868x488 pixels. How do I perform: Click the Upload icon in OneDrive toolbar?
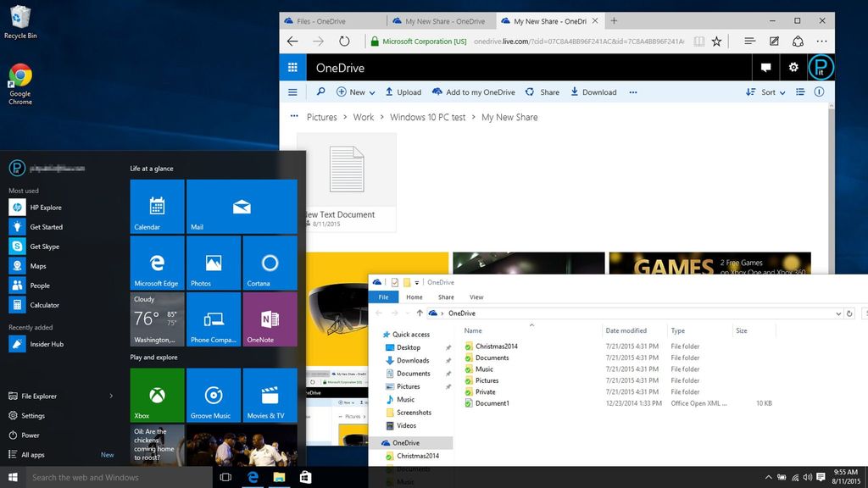coord(389,91)
